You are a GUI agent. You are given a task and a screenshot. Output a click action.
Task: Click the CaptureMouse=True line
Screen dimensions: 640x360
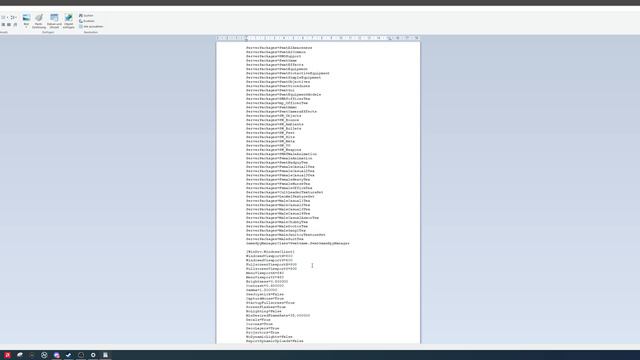click(x=264, y=298)
